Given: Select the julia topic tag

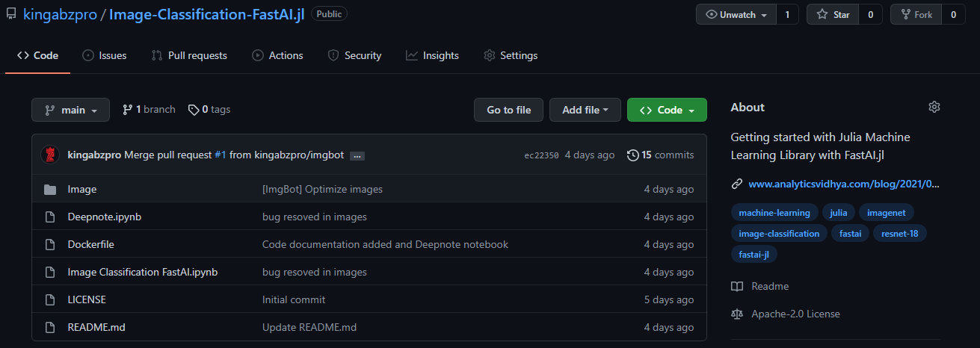Looking at the screenshot, I should (x=839, y=213).
